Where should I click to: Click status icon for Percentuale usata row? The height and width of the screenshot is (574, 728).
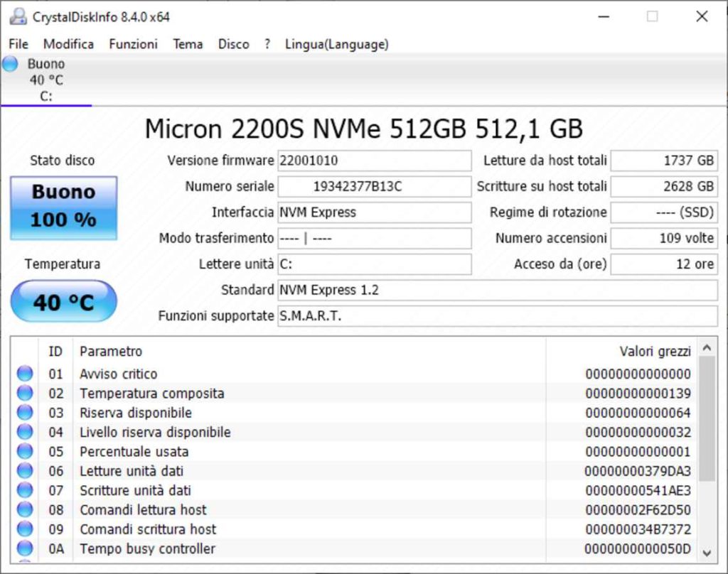[x=25, y=451]
